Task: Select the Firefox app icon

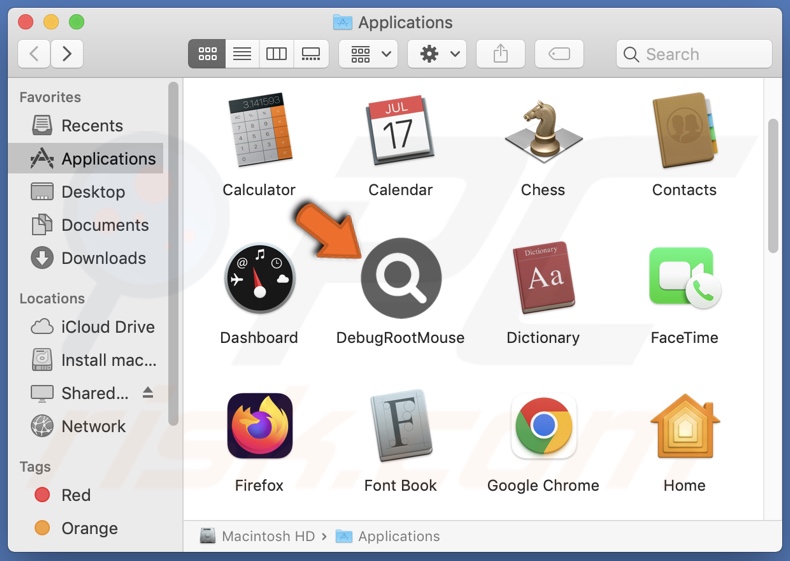Action: 259,426
